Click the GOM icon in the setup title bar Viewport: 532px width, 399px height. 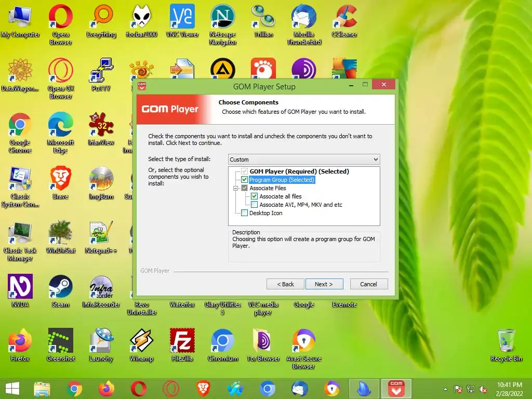point(142,86)
